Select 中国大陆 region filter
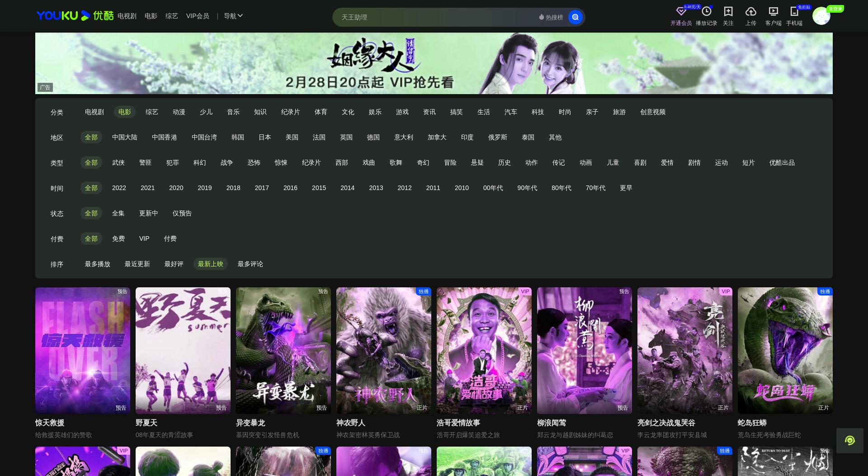 124,137
